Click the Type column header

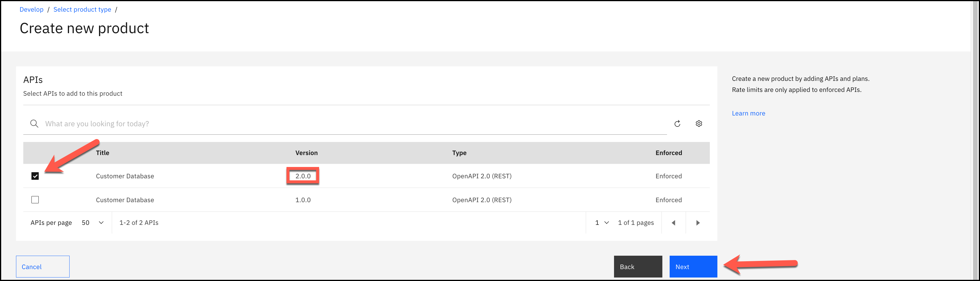point(459,153)
